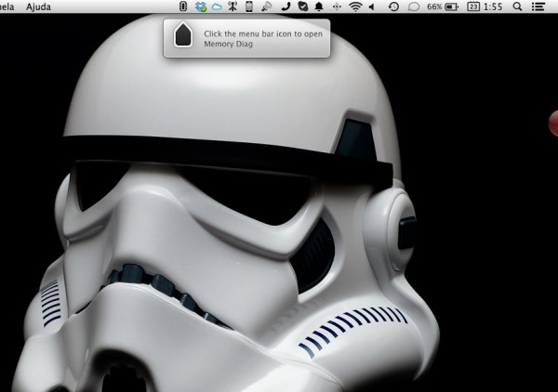Click the calendar date icon showing 23
The image size is (558, 392).
pos(473,7)
